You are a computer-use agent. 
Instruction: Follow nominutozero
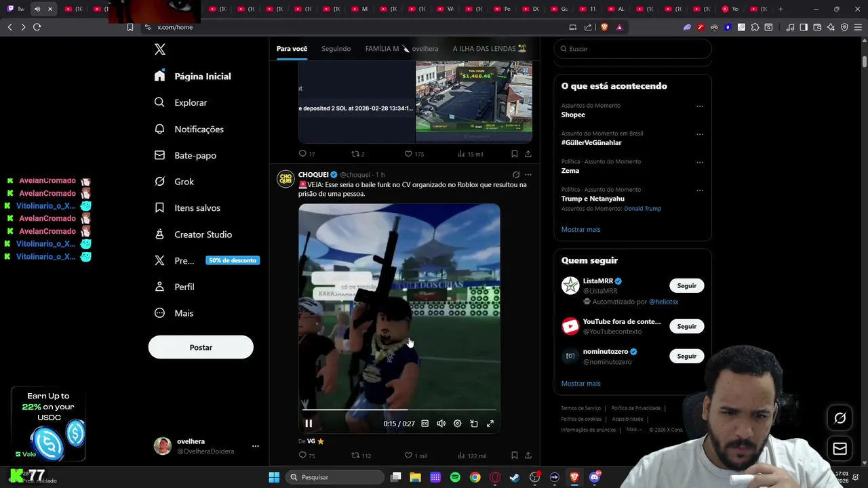686,356
